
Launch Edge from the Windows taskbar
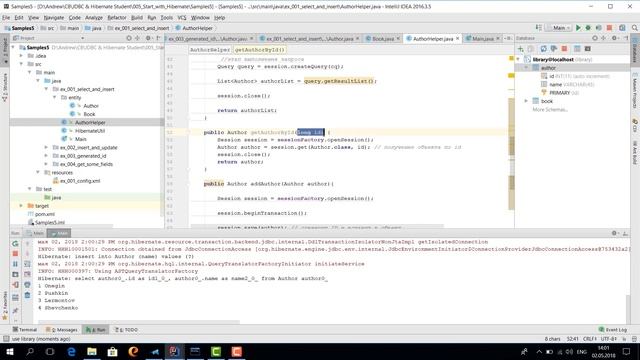(71, 351)
